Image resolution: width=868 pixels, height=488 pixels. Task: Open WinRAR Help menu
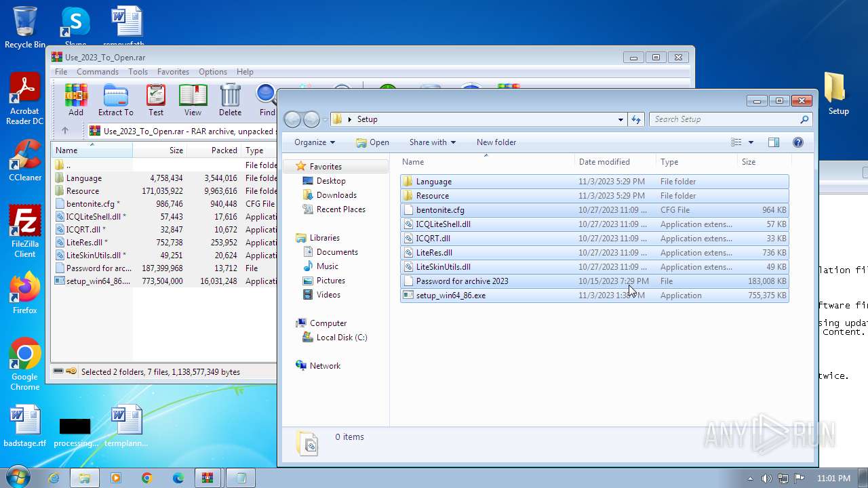245,72
